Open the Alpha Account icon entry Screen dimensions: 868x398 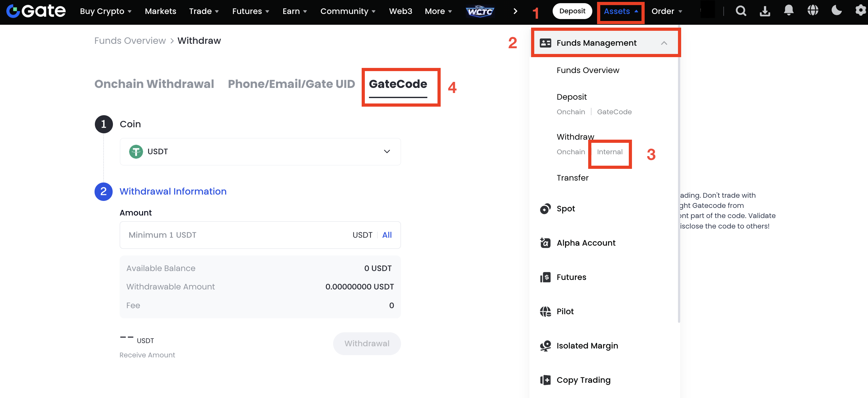(x=545, y=243)
